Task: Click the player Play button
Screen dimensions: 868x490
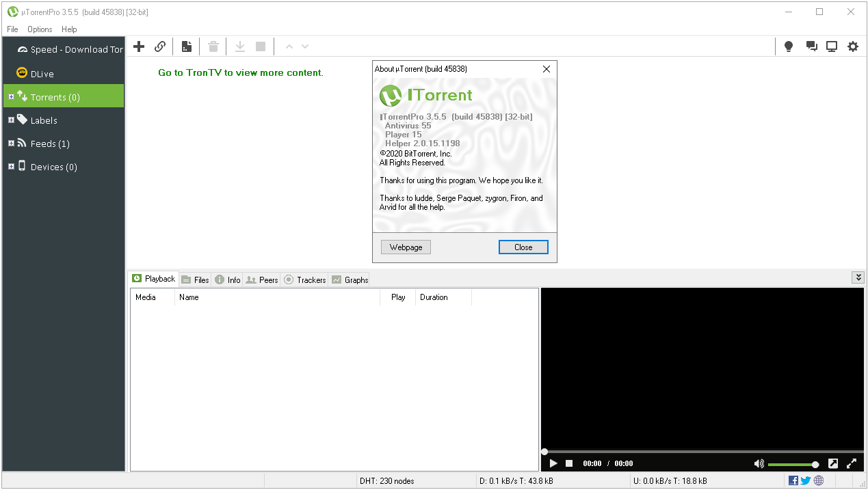Action: click(553, 463)
